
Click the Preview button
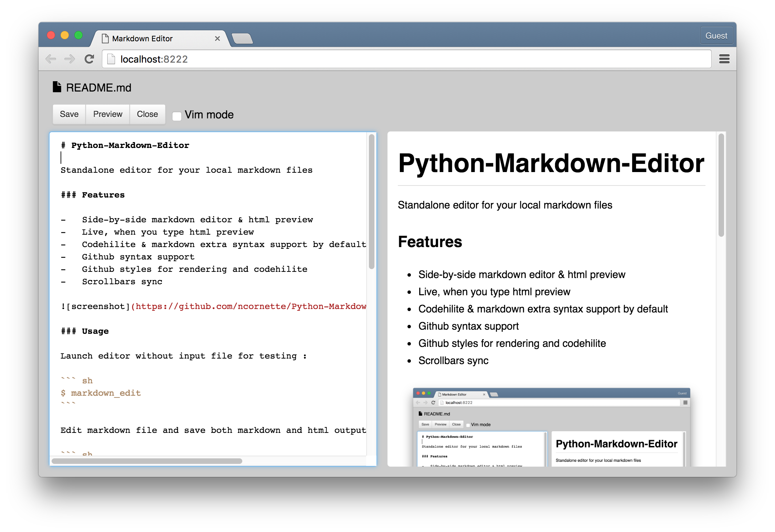click(107, 114)
